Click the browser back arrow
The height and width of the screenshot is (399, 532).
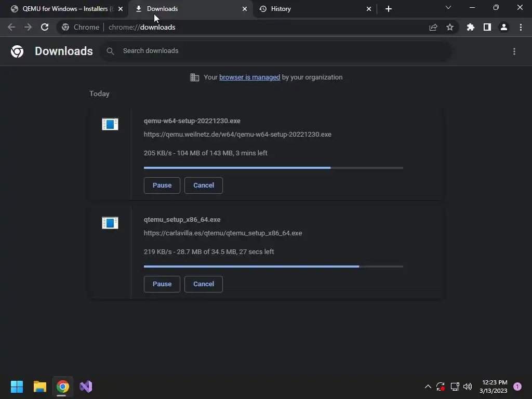[11, 27]
